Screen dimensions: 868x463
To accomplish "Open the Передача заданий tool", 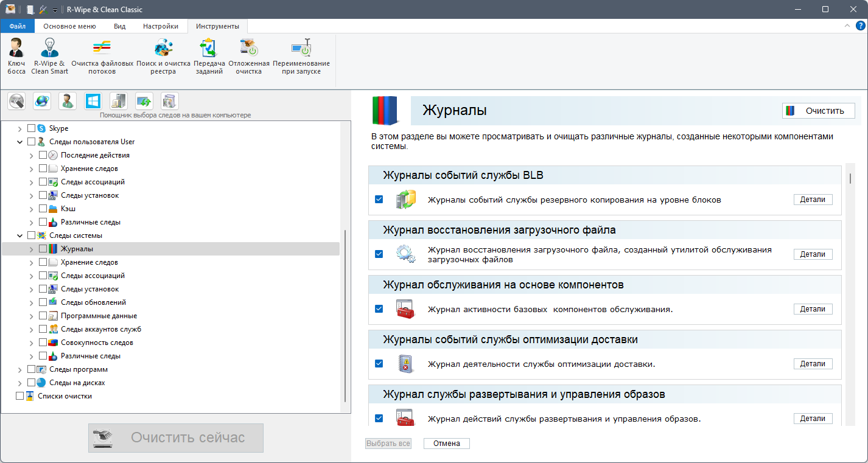I will click(x=209, y=55).
